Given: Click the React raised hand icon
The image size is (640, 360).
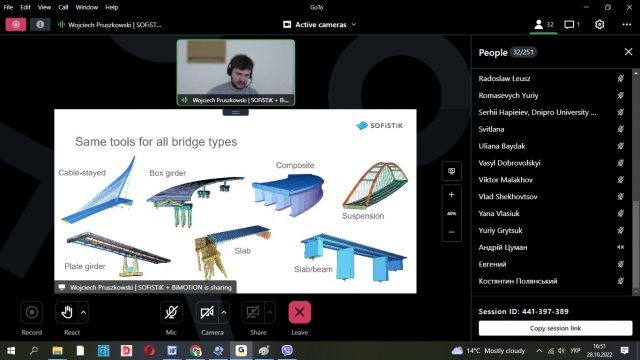Looking at the screenshot, I should pyautogui.click(x=67, y=312).
